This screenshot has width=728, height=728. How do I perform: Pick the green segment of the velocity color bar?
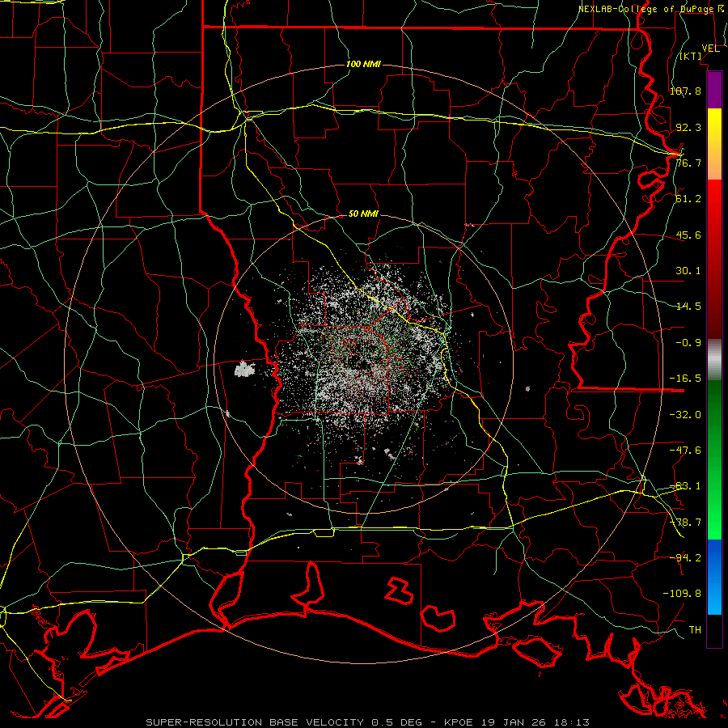[x=714, y=459]
